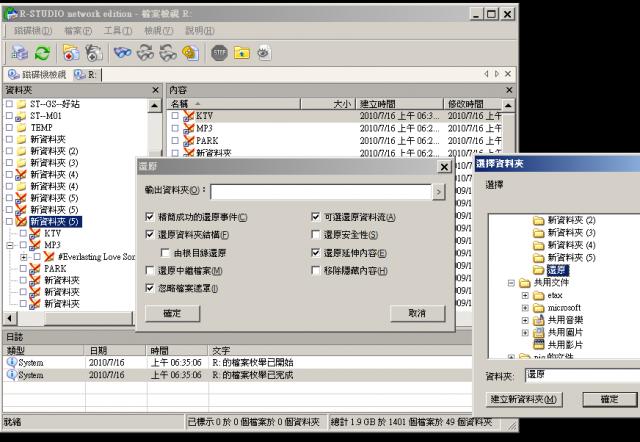Click the up one folder toolbar icon

click(x=242, y=53)
